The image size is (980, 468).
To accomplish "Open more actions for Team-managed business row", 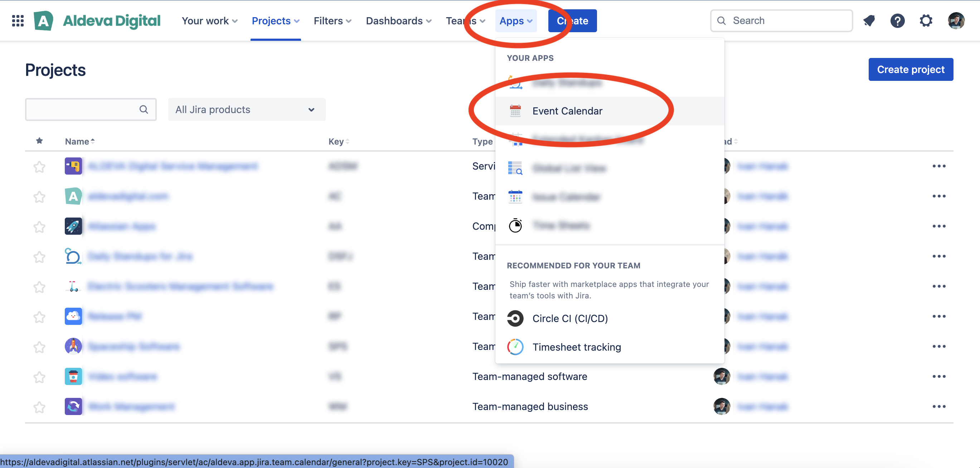I will click(x=939, y=406).
